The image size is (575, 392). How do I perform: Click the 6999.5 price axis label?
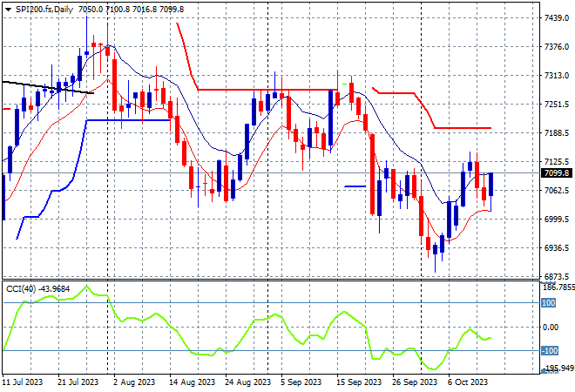pyautogui.click(x=557, y=220)
